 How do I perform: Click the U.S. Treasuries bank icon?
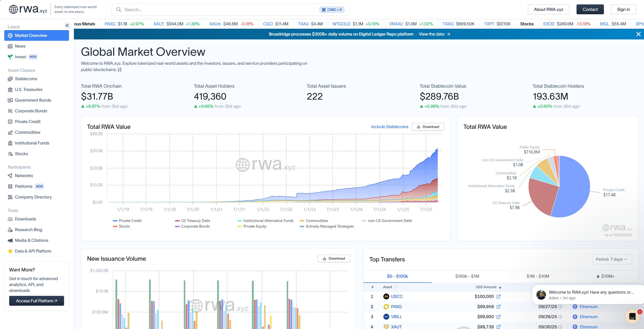click(x=10, y=90)
